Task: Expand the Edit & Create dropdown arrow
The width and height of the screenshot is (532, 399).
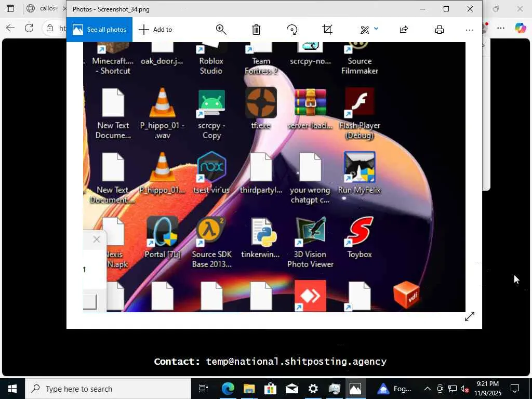Action: pyautogui.click(x=376, y=29)
